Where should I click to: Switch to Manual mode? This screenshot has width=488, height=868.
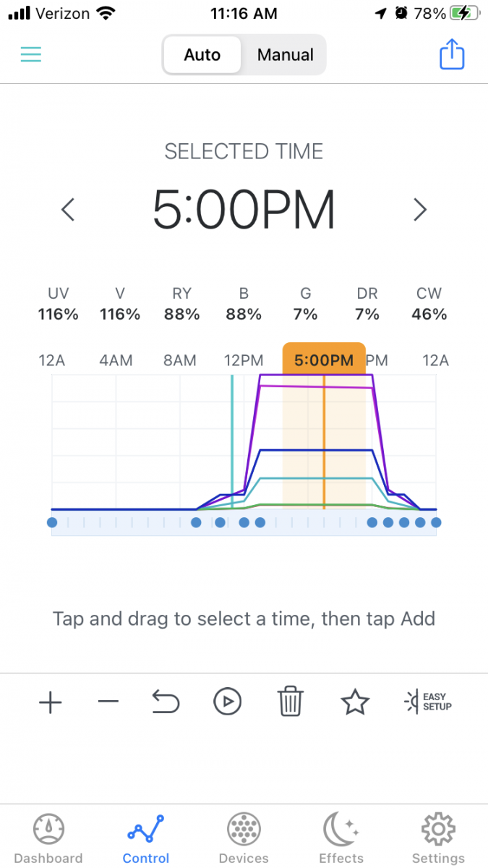tap(285, 55)
